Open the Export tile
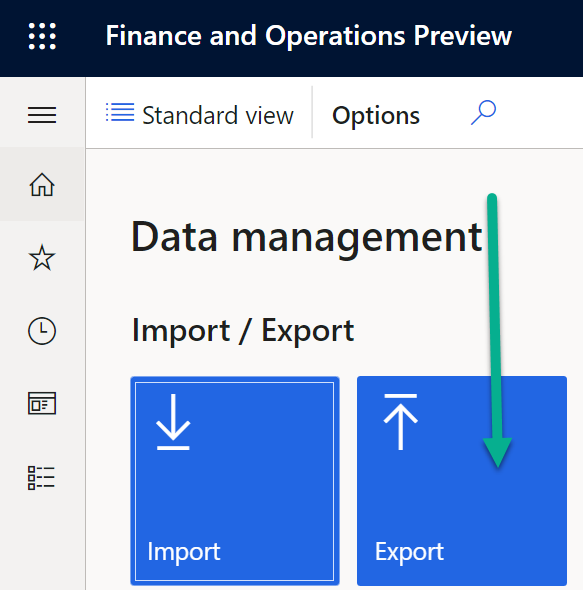Image resolution: width=583 pixels, height=590 pixels. (x=462, y=481)
